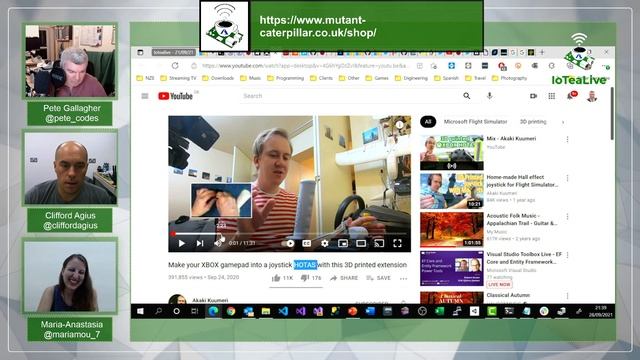Open a new browser tab with plus

coord(542,52)
